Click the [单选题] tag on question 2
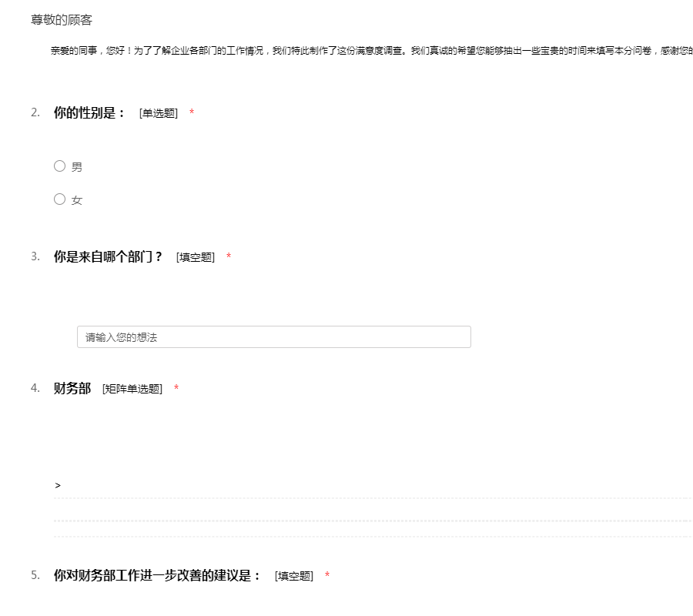This screenshot has height=616, width=693. (x=159, y=114)
